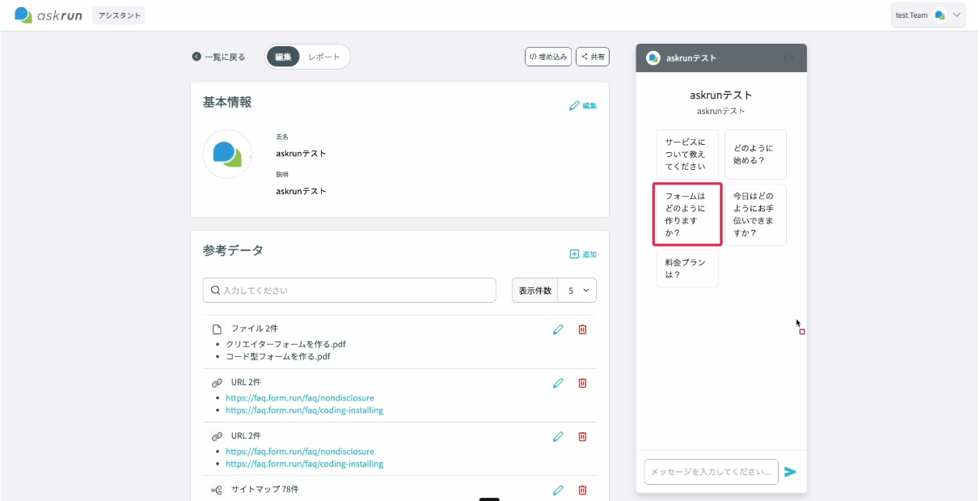Delete the ファイル 2件 entry with trash icon
The width and height of the screenshot is (980, 501).
click(582, 329)
